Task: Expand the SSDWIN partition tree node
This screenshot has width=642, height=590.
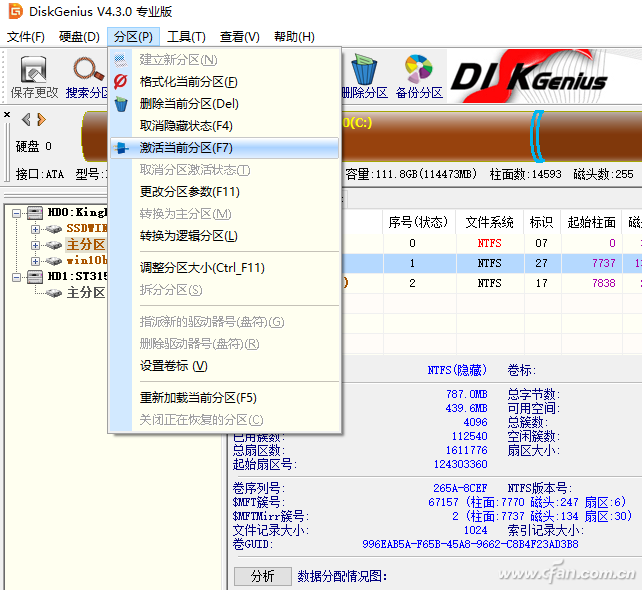Action: point(36,229)
